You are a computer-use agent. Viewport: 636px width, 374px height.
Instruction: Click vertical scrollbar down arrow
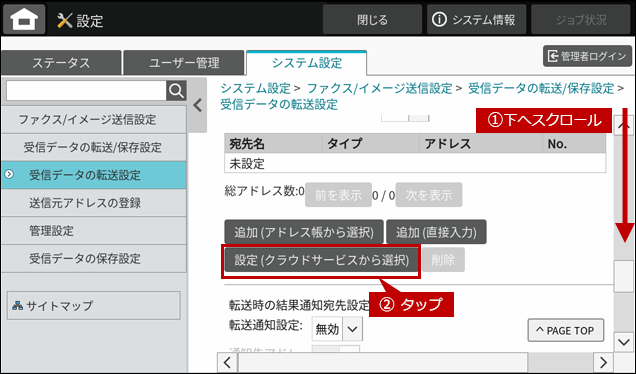[624, 342]
